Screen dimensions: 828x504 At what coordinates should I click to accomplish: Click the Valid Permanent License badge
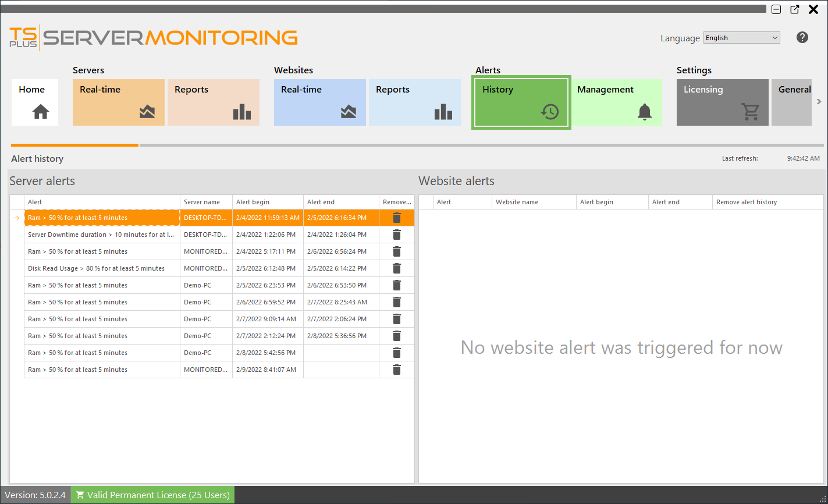152,495
